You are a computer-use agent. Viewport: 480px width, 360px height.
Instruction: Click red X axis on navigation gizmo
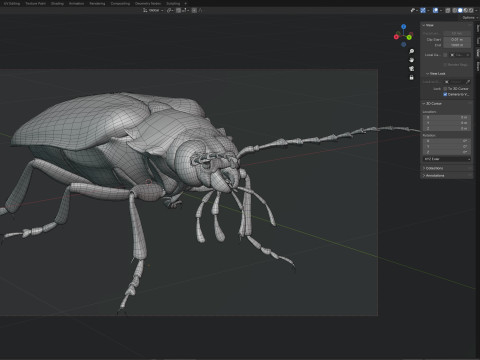[396, 37]
